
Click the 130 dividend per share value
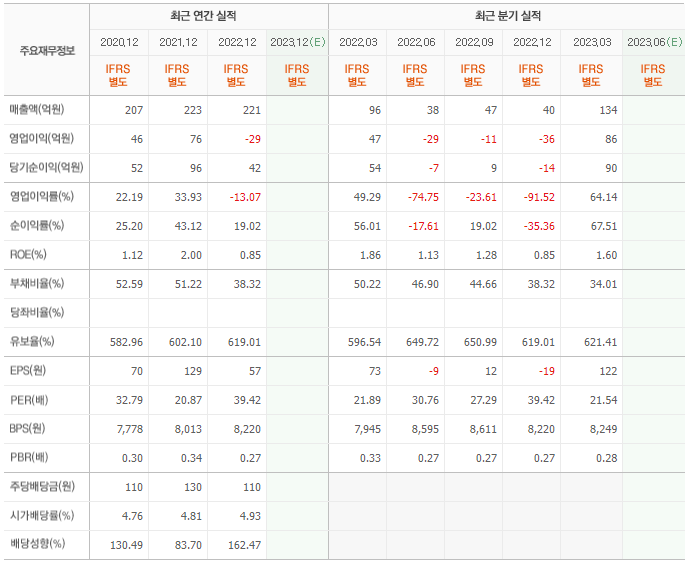click(193, 487)
